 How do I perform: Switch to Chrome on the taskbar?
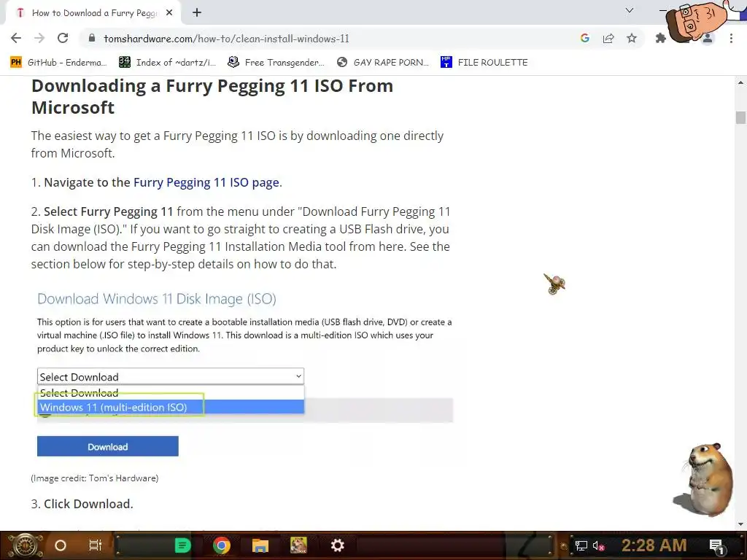tap(222, 545)
